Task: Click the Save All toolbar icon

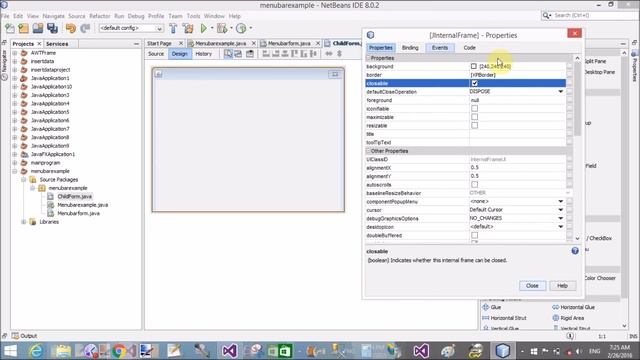Action: tap(52, 28)
